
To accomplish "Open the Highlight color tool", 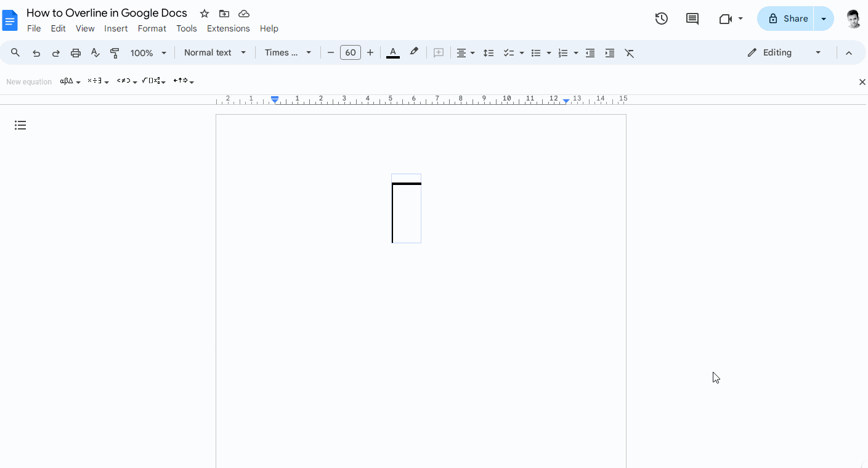I will (x=413, y=52).
